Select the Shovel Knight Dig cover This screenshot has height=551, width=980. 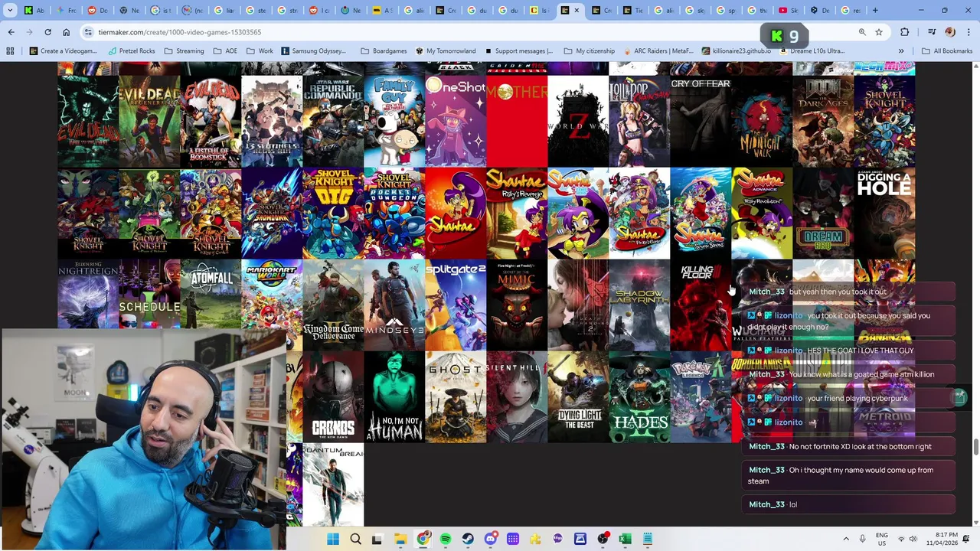[x=333, y=213]
